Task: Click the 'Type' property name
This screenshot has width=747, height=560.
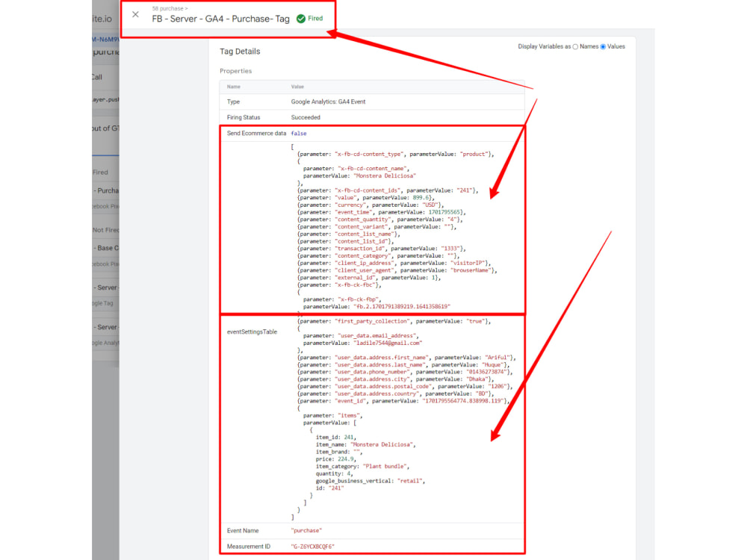Action: pos(233,102)
